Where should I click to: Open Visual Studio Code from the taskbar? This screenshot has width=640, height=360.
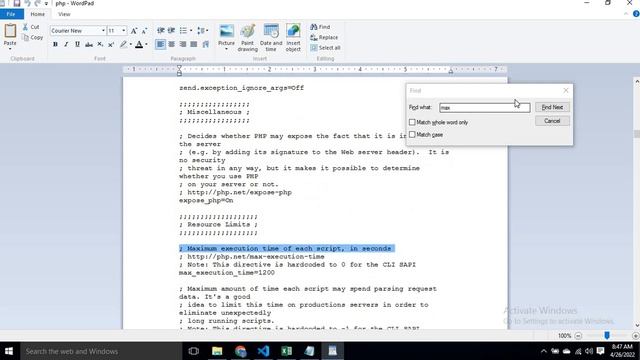pyautogui.click(x=263, y=351)
